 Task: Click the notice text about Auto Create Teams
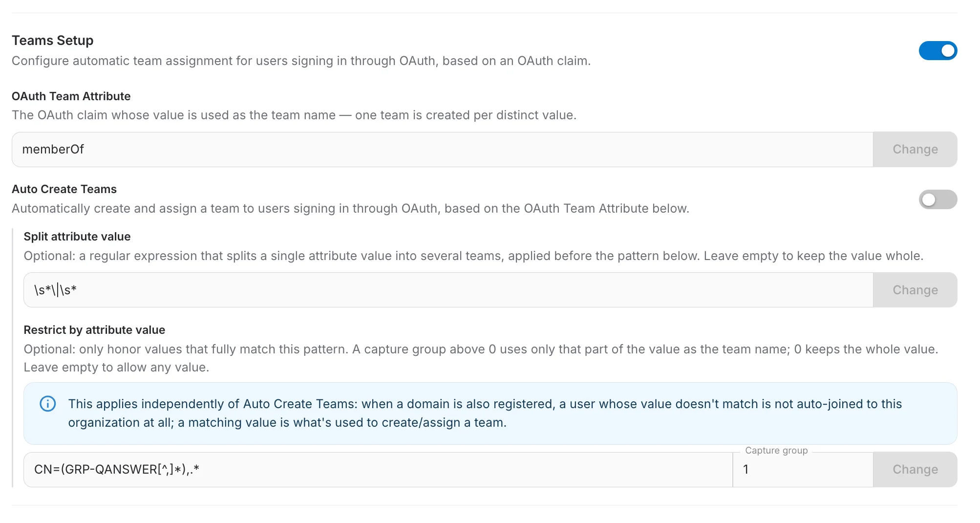click(485, 413)
